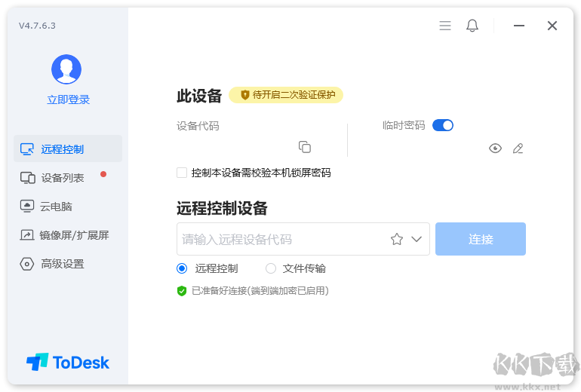Open the 高级设置 sidebar tab

click(68, 264)
